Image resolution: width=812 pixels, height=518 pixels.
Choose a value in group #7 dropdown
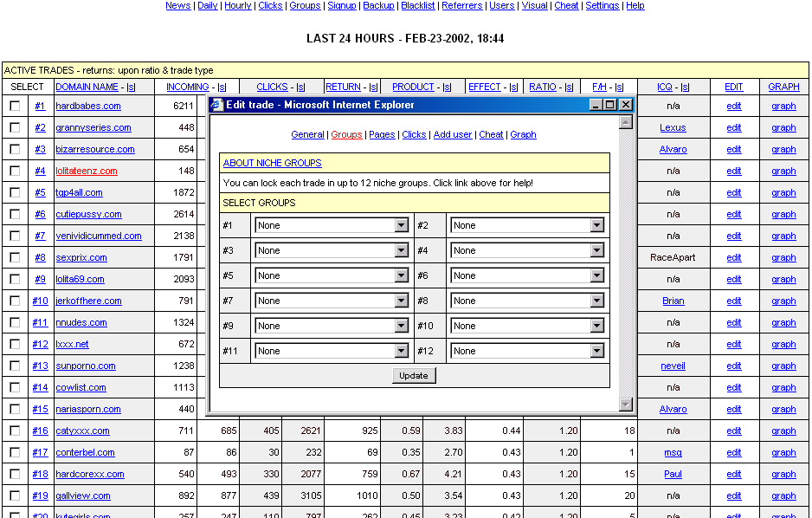(x=332, y=301)
